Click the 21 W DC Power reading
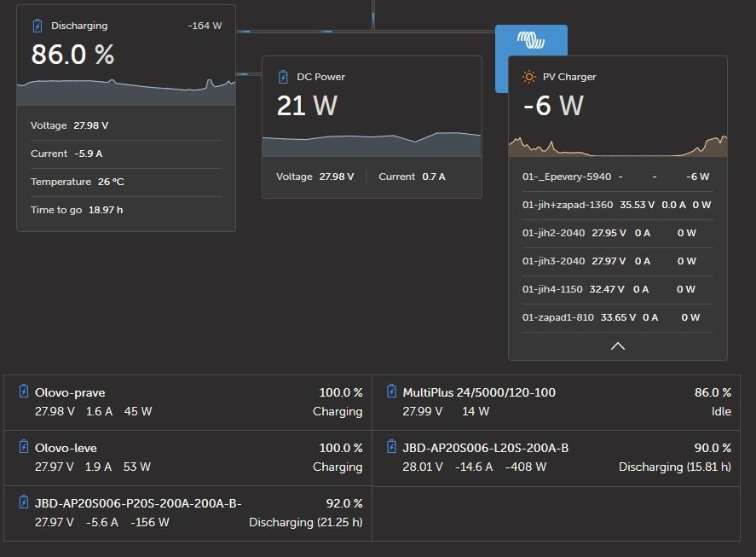The image size is (756, 557). 307,106
